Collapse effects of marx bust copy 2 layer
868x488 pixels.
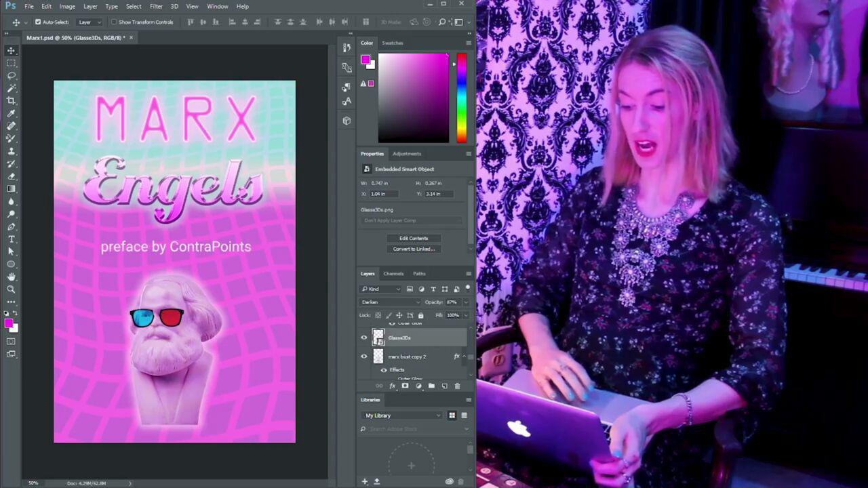point(465,357)
